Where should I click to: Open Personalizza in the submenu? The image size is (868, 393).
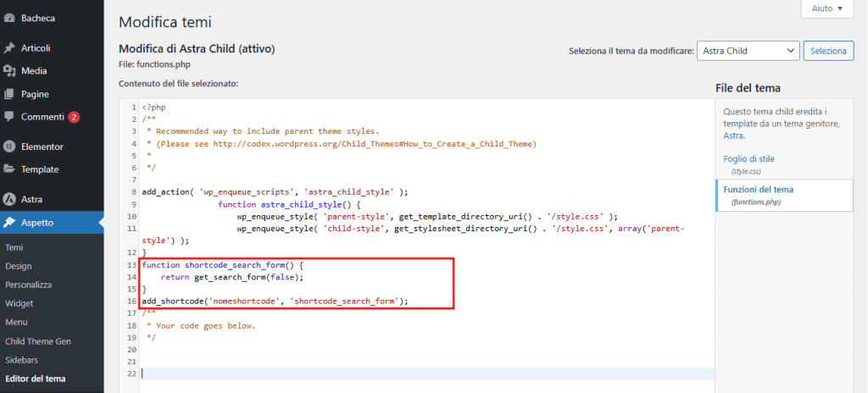pos(28,285)
